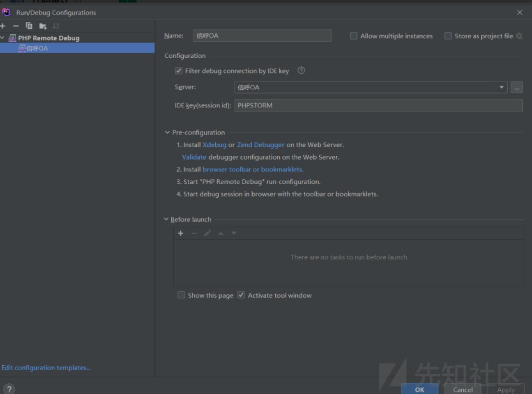The width and height of the screenshot is (532, 394).
Task: Click the help question mark next to IDE key filter
Action: click(301, 71)
